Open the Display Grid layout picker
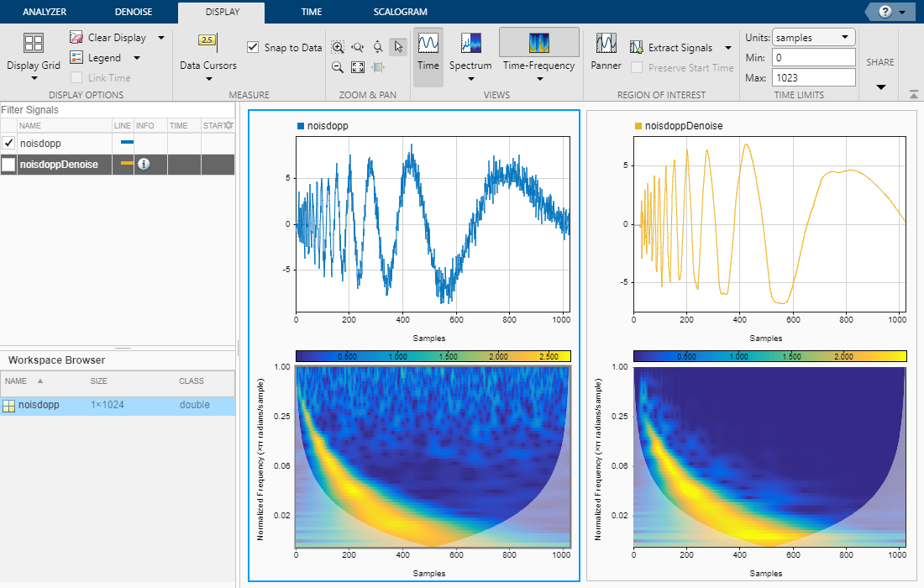Viewport: 924px width, 588px height. (34, 57)
